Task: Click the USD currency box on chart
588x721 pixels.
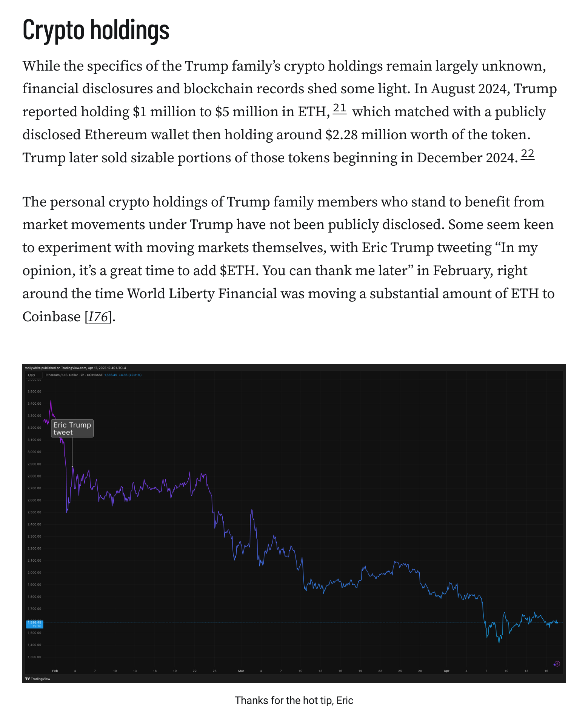Action: (32, 375)
